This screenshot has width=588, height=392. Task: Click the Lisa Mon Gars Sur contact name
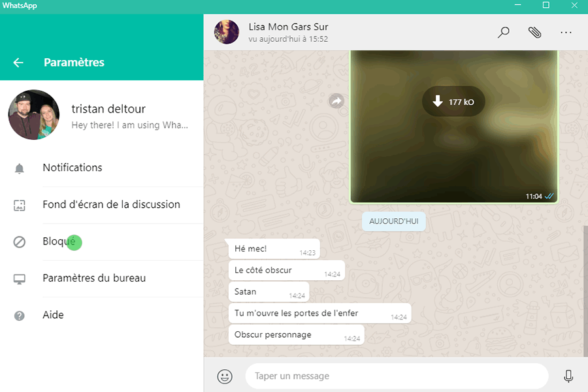(288, 27)
